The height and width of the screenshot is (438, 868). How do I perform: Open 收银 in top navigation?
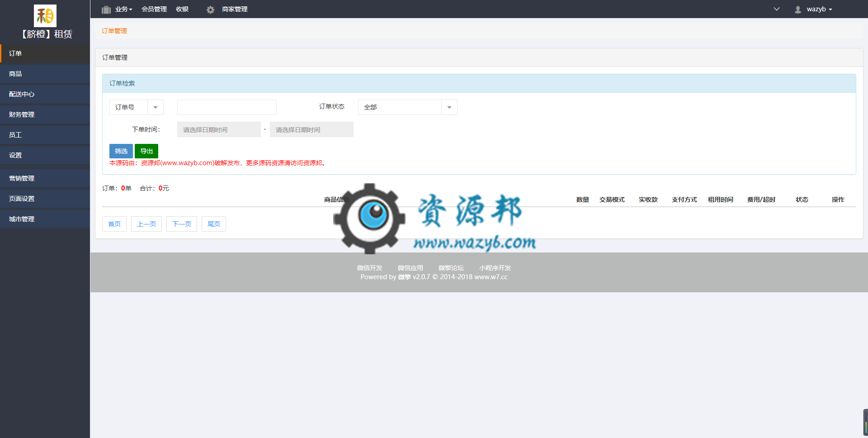(182, 9)
